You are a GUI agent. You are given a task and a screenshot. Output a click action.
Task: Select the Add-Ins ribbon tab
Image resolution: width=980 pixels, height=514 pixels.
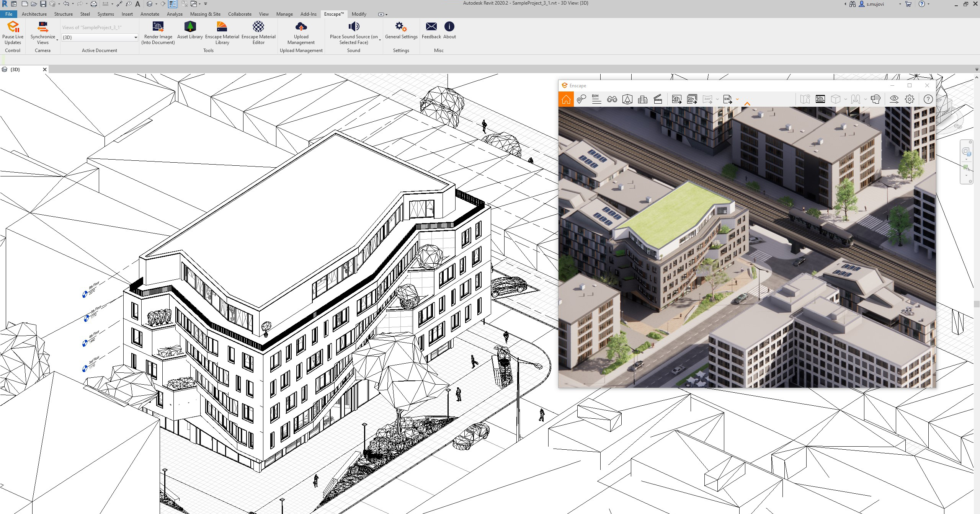tap(309, 14)
